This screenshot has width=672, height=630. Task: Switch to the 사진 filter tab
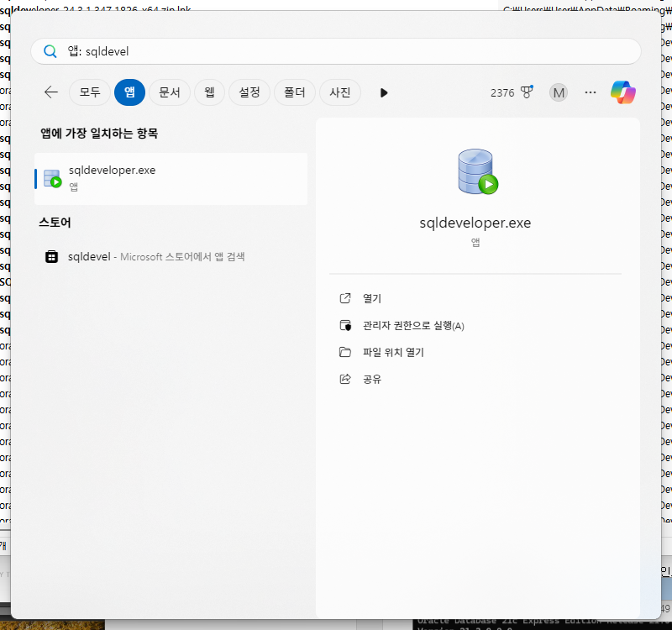[340, 92]
